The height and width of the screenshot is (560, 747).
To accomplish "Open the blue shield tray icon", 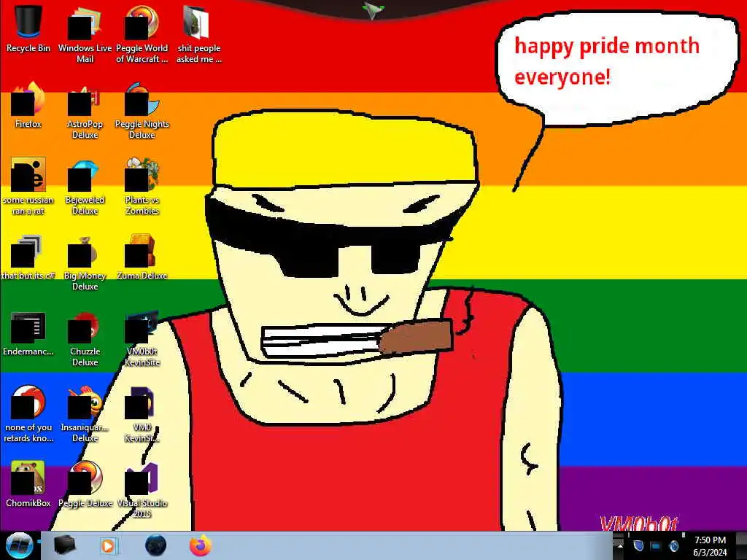I will 639,545.
